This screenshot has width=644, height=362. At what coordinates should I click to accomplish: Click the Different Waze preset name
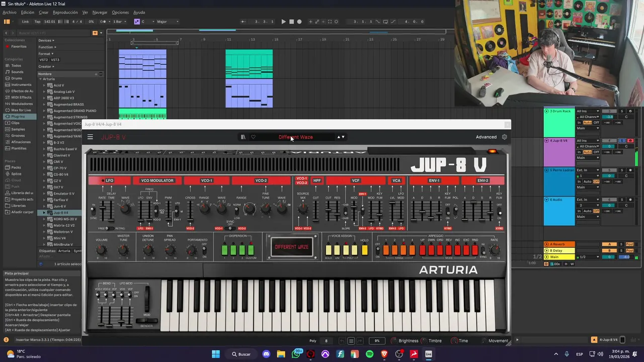tap(295, 137)
